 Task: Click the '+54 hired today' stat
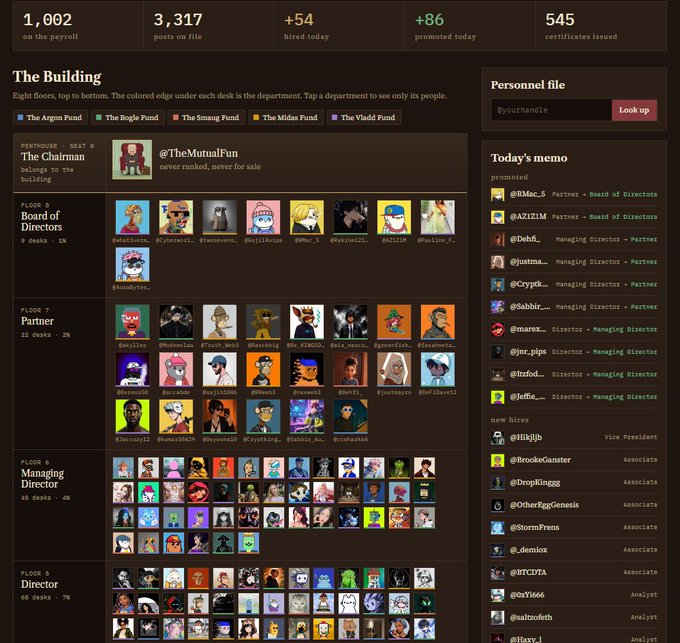click(339, 26)
